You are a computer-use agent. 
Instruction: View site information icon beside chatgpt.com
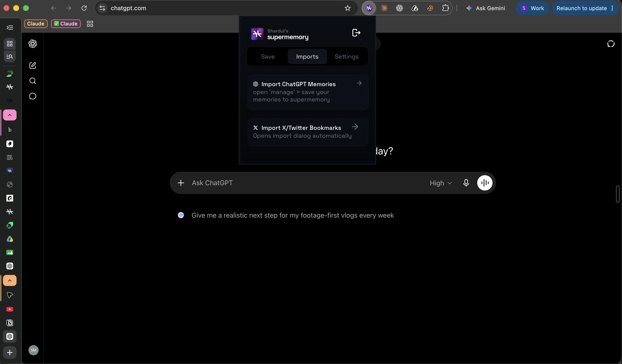tap(102, 8)
